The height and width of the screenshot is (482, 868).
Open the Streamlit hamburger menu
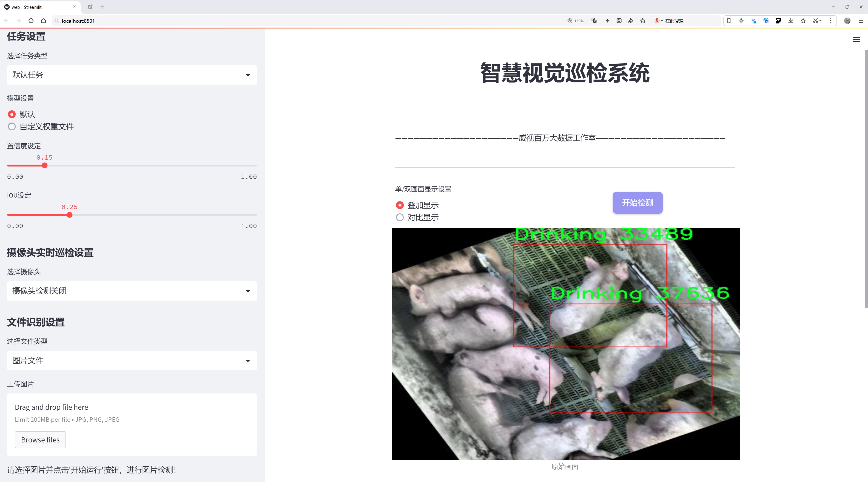856,40
